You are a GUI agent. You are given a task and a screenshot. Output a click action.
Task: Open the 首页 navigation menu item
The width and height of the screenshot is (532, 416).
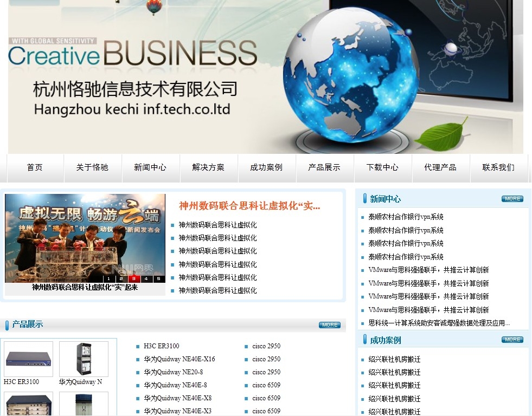[35, 168]
